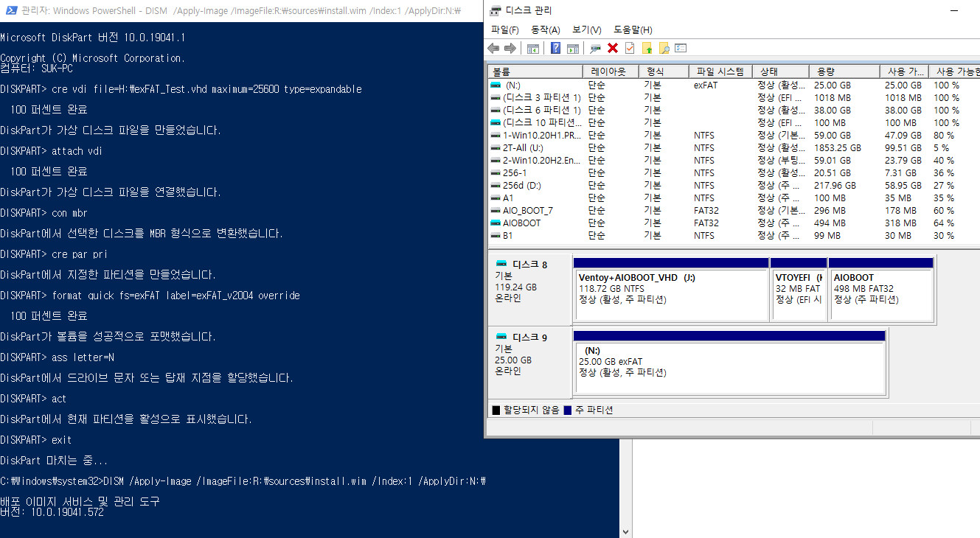Select the A1 volume row
The width and height of the screenshot is (980, 538).
click(734, 198)
